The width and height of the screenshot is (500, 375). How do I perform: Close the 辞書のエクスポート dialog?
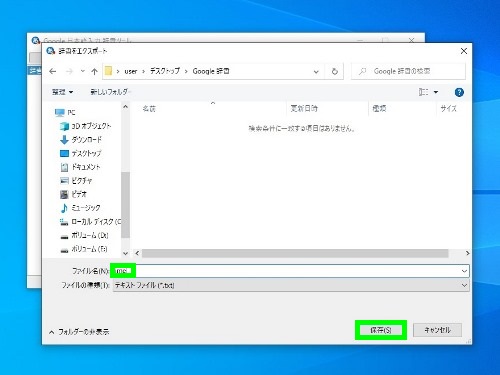pos(463,51)
